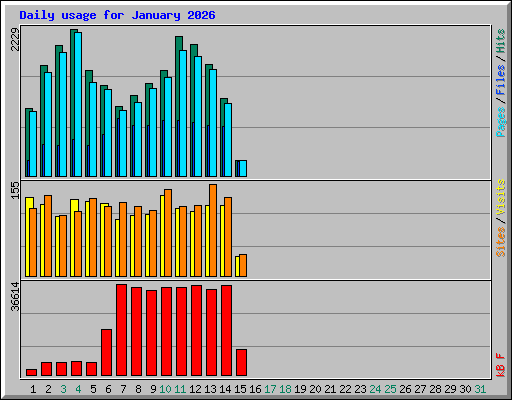The height and width of the screenshot is (400, 512).
Task: Click the orange visits bar for day 13
Action: point(213,230)
